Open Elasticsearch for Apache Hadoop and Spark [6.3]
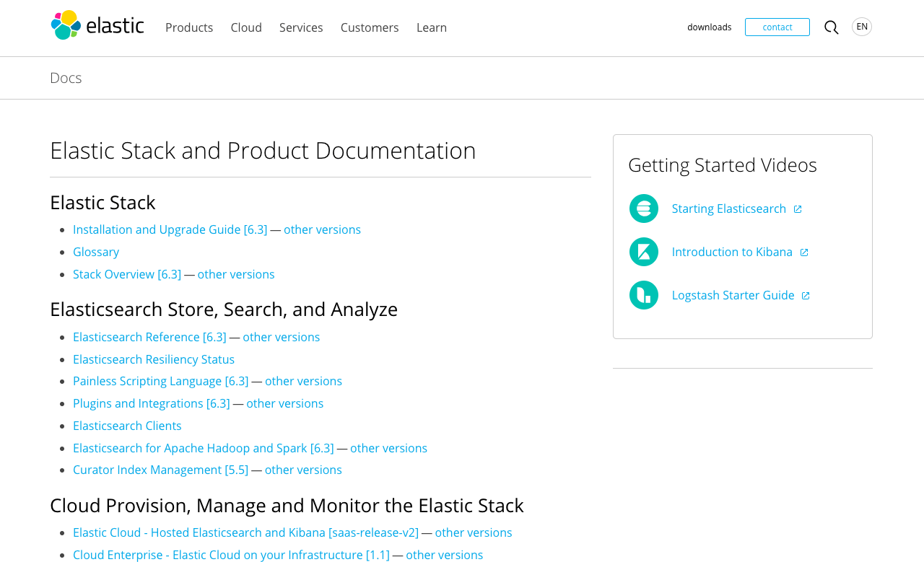The width and height of the screenshot is (924, 562). tap(204, 448)
